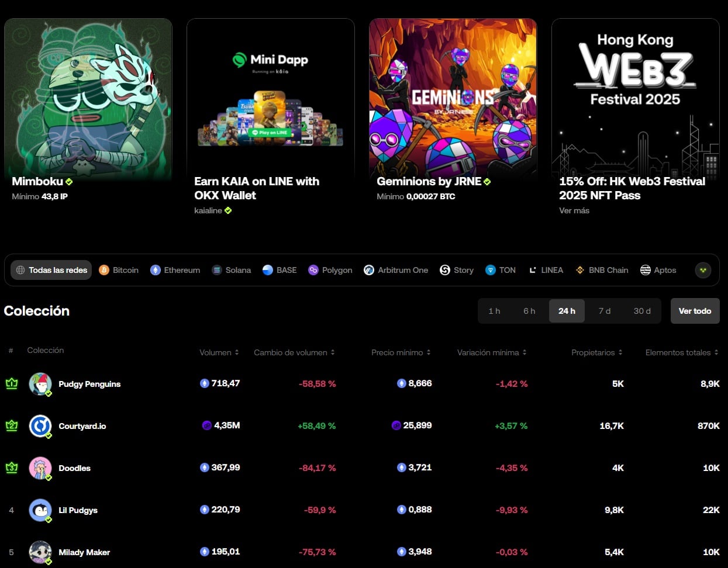Switch to the 7 d time range
The height and width of the screenshot is (568, 728).
point(605,311)
